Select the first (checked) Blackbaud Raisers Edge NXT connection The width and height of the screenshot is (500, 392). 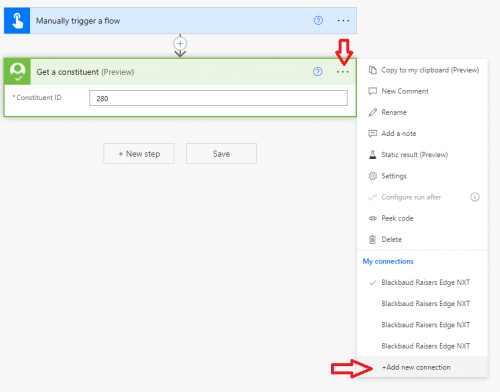pyautogui.click(x=422, y=283)
